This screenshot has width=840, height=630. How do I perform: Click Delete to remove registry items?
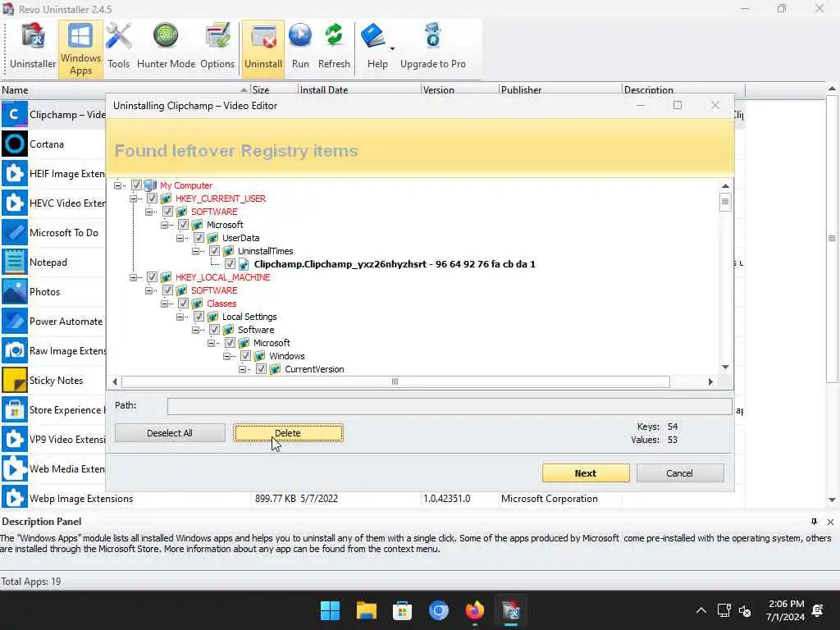point(288,433)
